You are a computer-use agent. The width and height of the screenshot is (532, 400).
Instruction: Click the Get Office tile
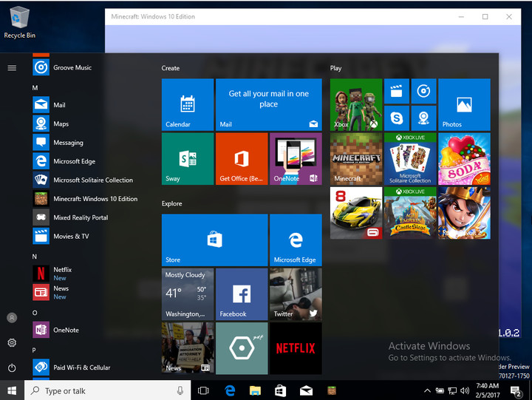point(242,159)
